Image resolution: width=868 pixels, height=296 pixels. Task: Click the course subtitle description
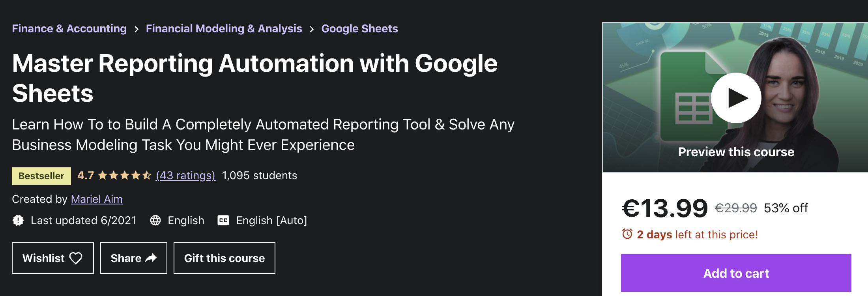(263, 135)
